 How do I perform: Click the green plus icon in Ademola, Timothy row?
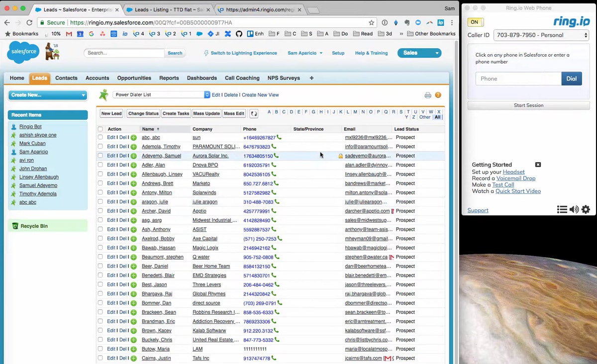(x=133, y=147)
